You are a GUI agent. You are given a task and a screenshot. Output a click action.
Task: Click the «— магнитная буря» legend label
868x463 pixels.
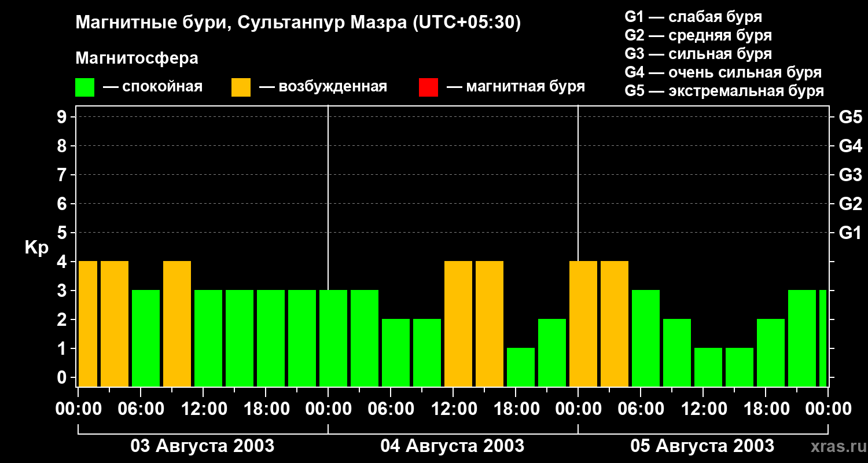[x=516, y=87]
